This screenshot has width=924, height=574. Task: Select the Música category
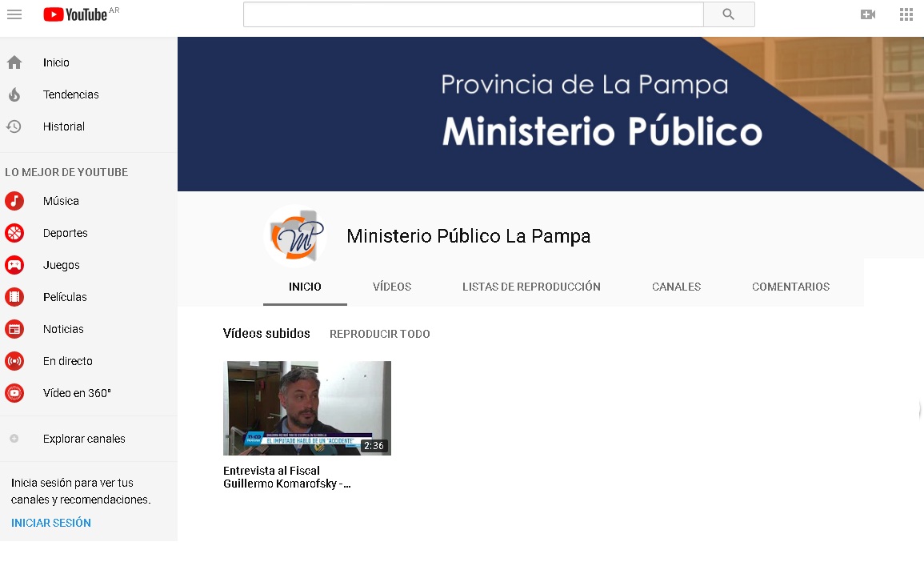(x=61, y=201)
